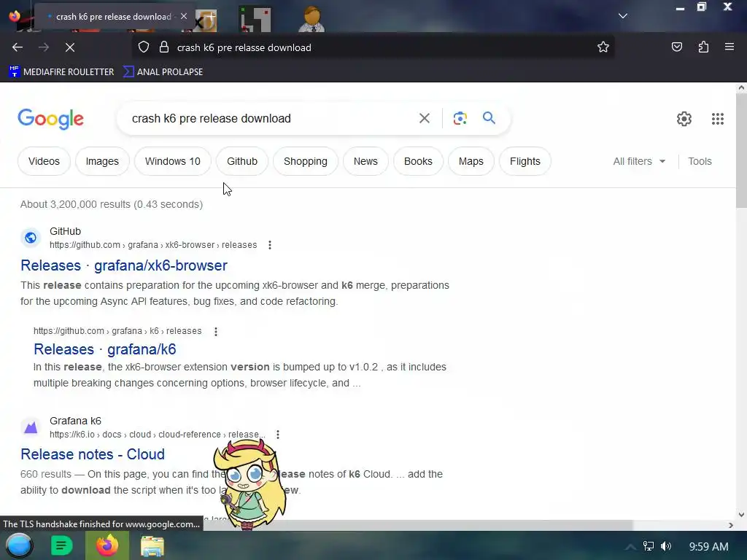Open the green notes app on taskbar

[61, 545]
